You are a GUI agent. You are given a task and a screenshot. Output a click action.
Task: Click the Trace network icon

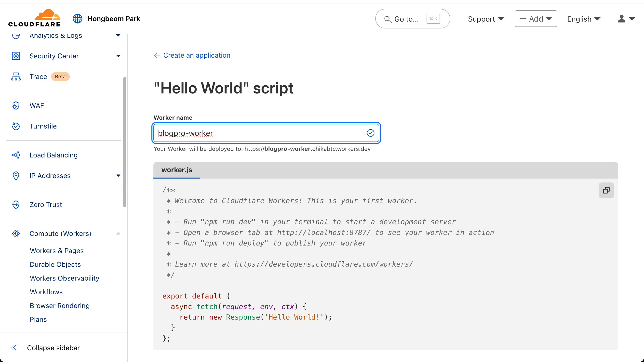coord(16,77)
